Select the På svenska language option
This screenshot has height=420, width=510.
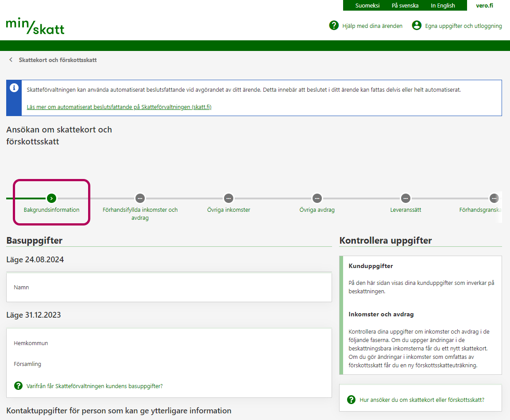[x=405, y=6]
